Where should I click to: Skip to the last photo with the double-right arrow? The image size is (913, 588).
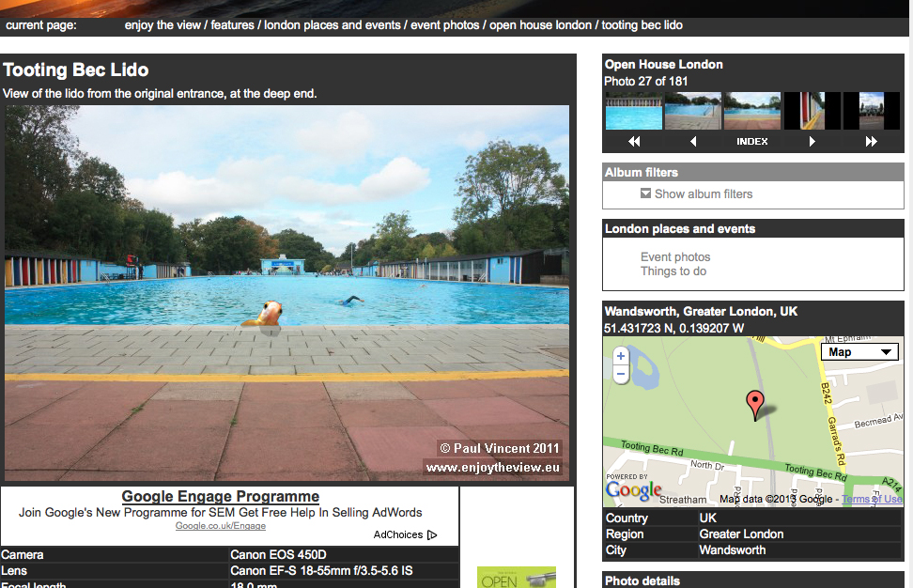[871, 142]
